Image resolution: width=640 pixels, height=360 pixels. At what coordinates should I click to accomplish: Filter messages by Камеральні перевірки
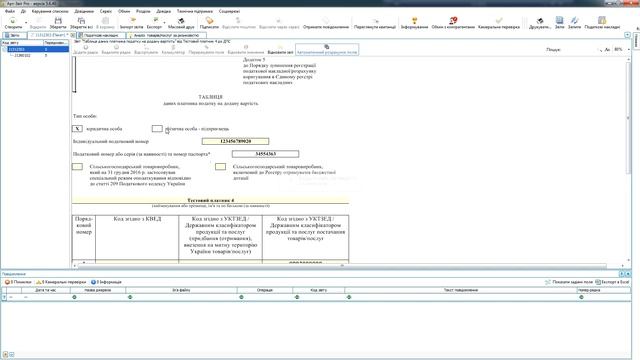[61, 282]
